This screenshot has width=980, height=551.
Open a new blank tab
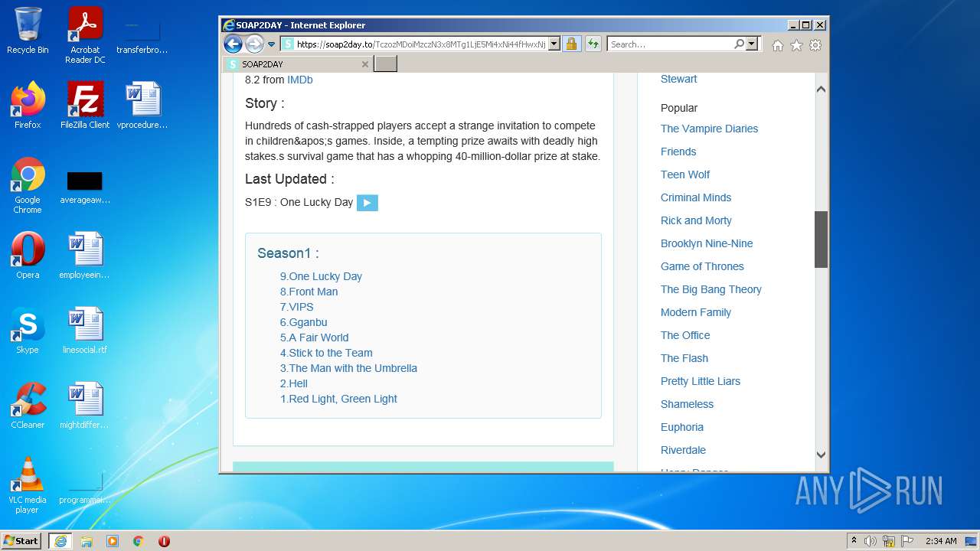[385, 64]
